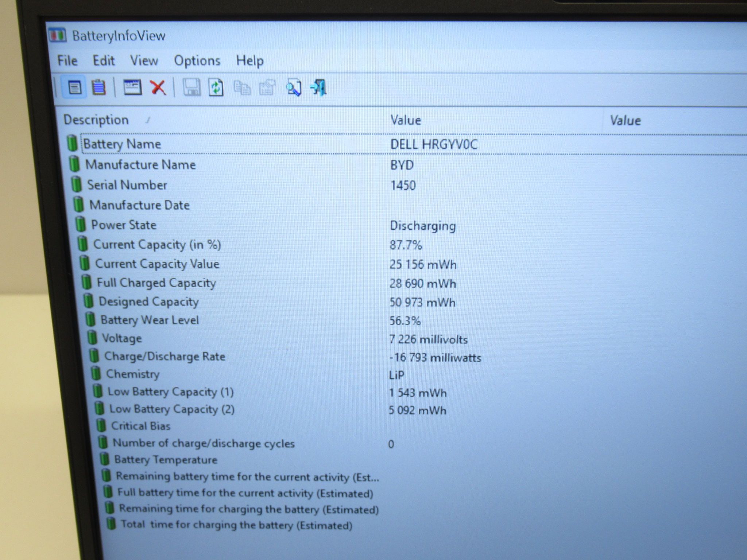Open the Help menu
This screenshot has width=747, height=560.
point(250,61)
